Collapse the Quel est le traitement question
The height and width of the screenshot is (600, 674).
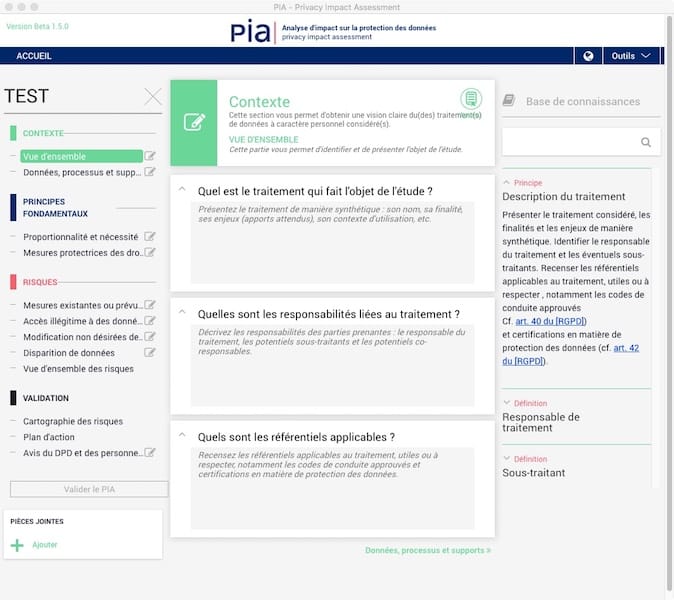click(182, 189)
